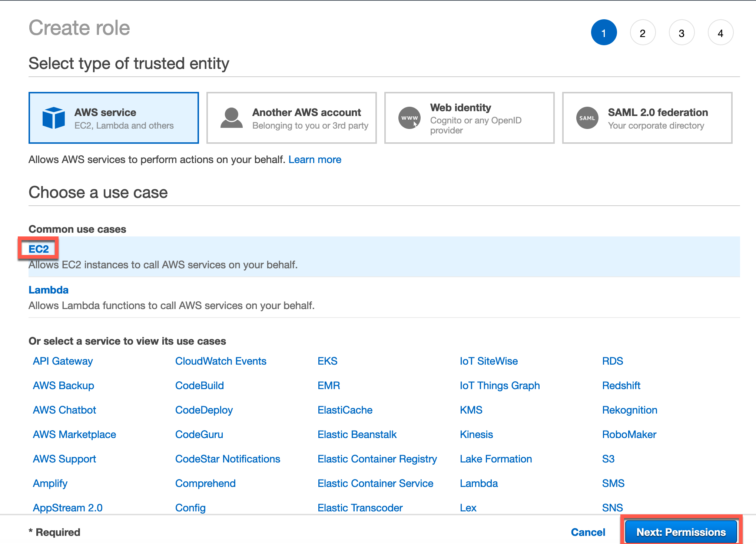Select Comprehend service

[206, 483]
